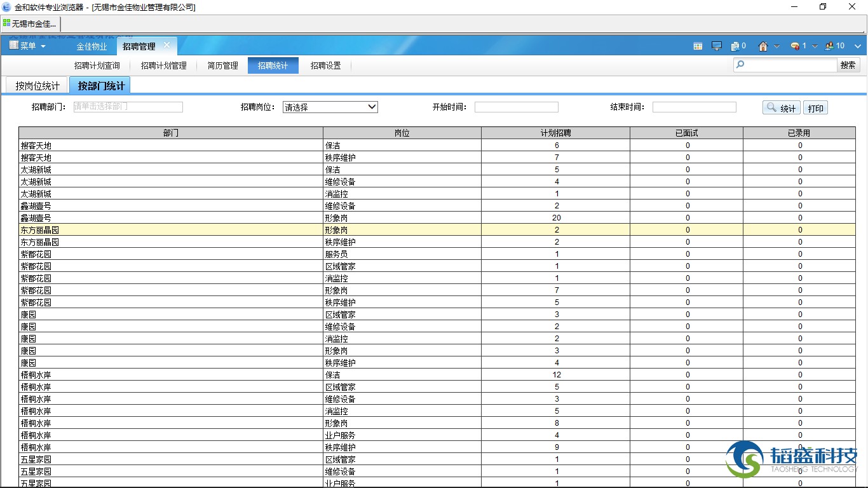868x488 pixels.
Task: Select the 太湖新城 消监控 position cell
Action: point(402,194)
